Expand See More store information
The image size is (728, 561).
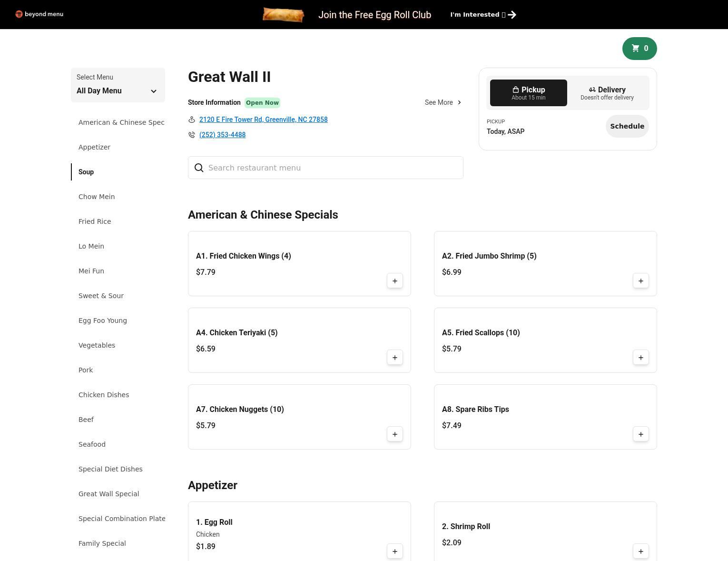tap(443, 102)
